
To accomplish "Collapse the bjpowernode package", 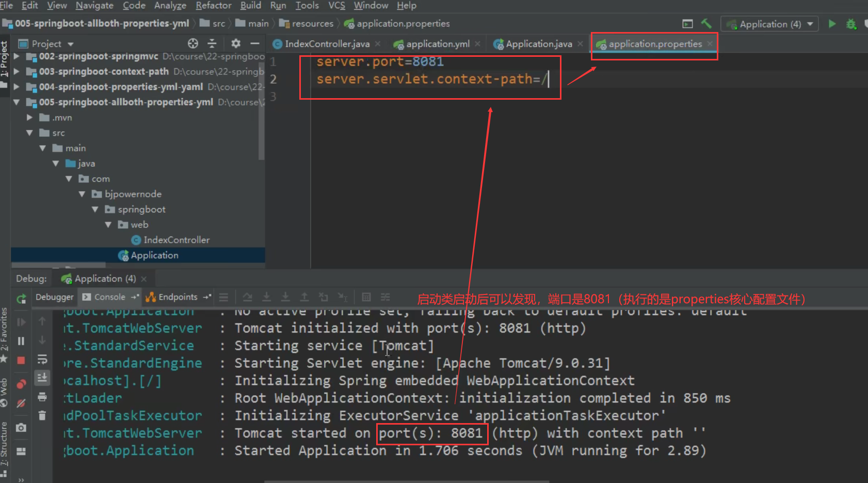I will (82, 194).
